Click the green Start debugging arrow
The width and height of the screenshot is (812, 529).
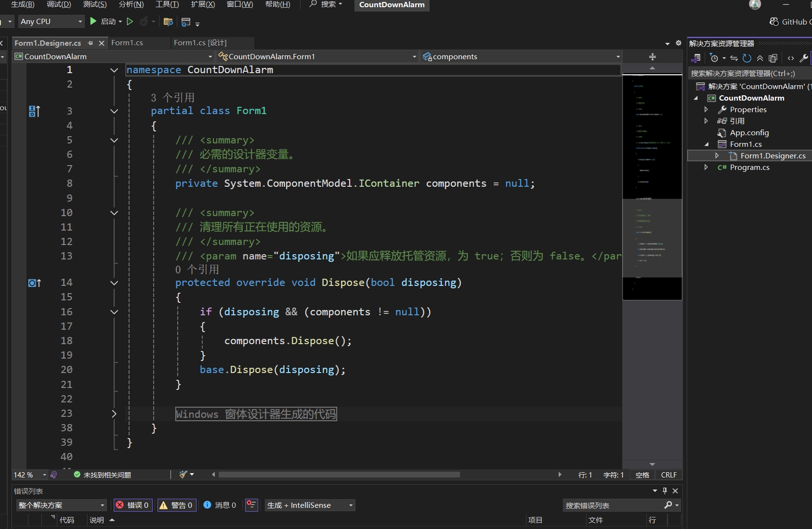(93, 21)
